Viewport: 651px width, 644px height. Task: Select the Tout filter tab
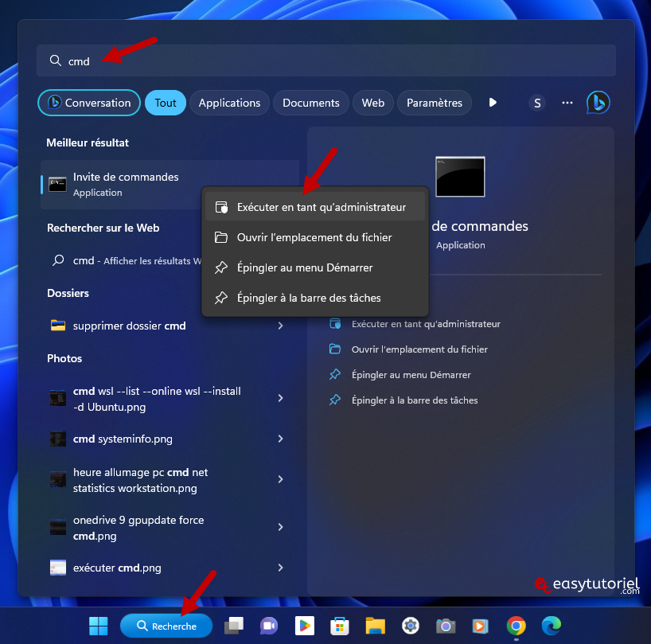pyautogui.click(x=166, y=103)
